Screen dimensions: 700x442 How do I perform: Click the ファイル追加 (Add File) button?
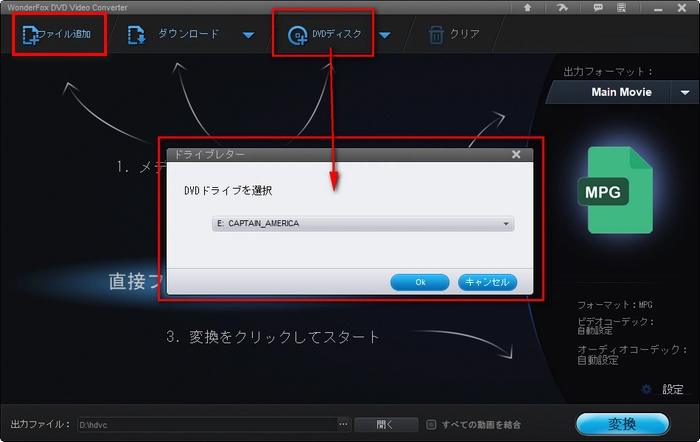coord(60,35)
